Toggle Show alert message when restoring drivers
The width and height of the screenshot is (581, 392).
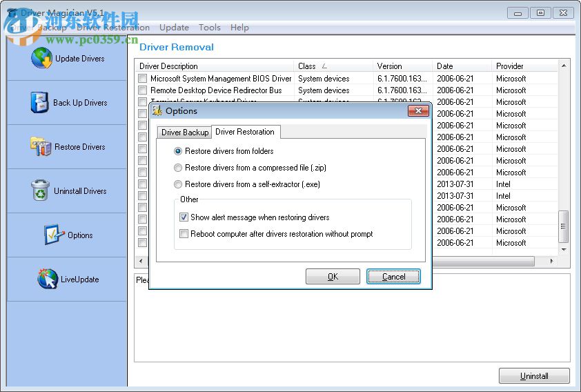(184, 217)
